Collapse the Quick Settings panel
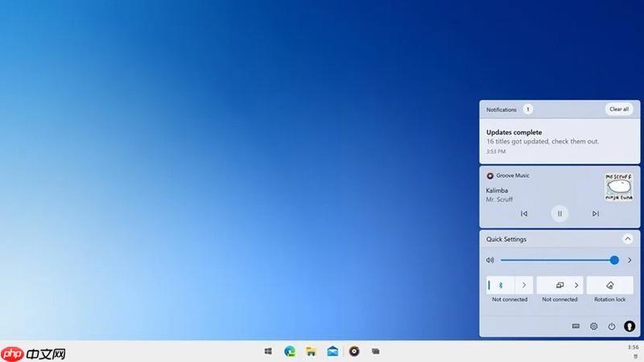Viewport: 644px width, 362px height. pos(628,239)
